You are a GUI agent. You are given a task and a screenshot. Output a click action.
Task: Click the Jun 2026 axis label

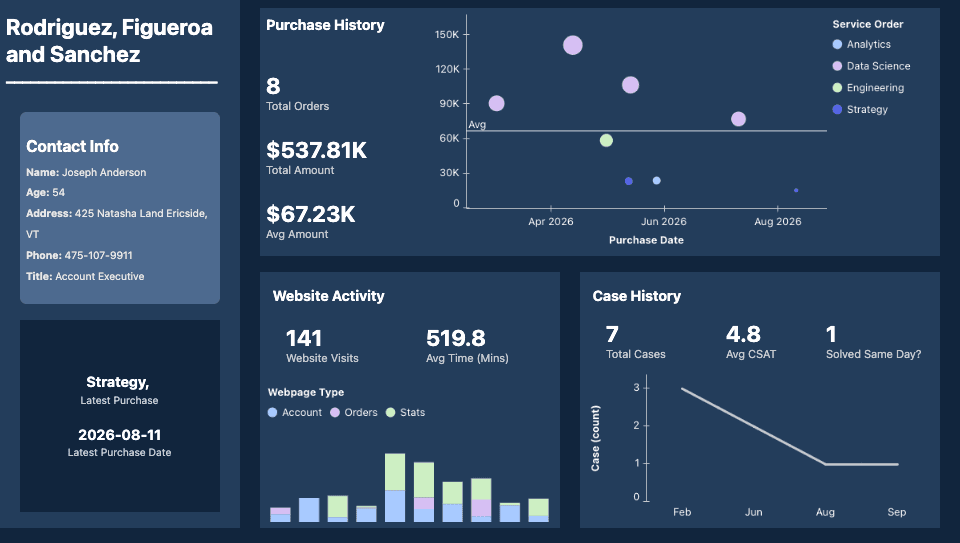664,222
